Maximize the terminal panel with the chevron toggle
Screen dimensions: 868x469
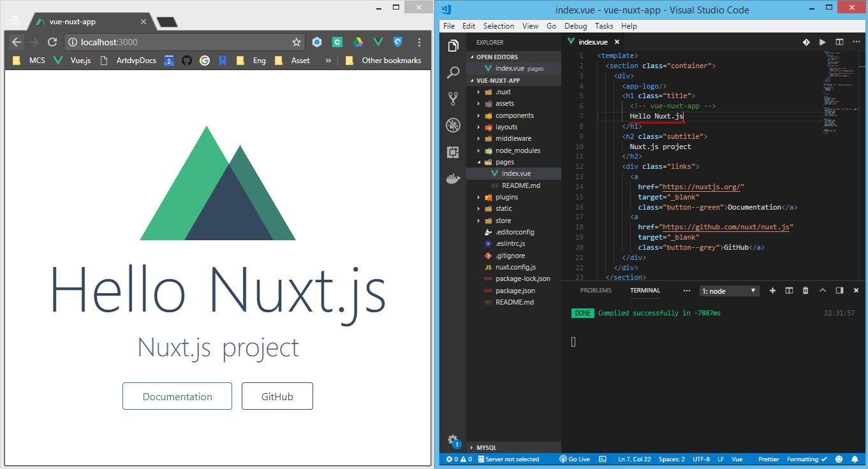pos(822,290)
